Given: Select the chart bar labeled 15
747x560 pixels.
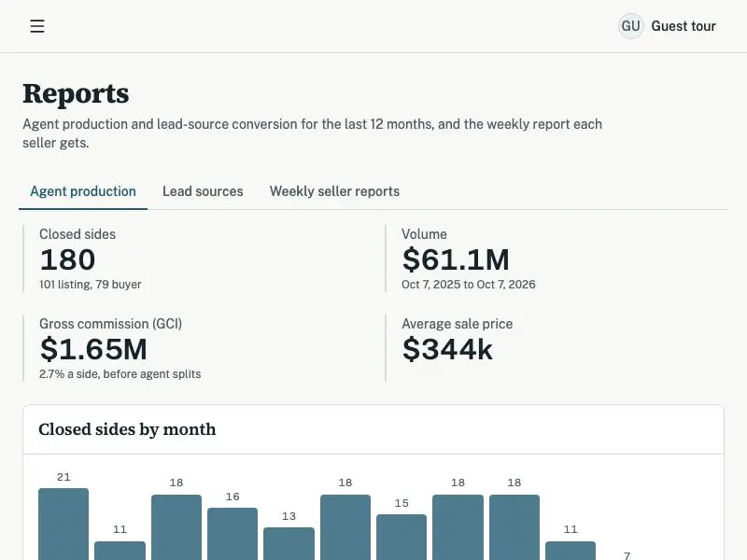Looking at the screenshot, I should [x=402, y=538].
